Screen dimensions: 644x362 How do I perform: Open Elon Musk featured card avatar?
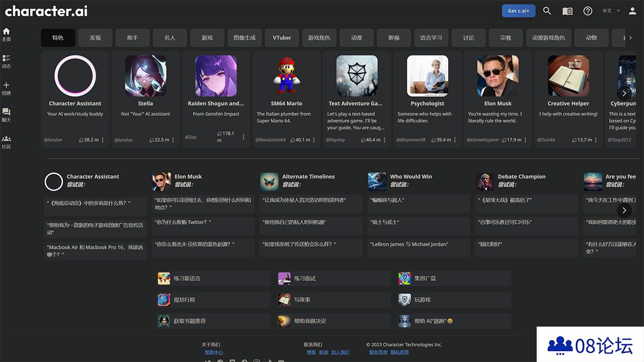tap(498, 76)
